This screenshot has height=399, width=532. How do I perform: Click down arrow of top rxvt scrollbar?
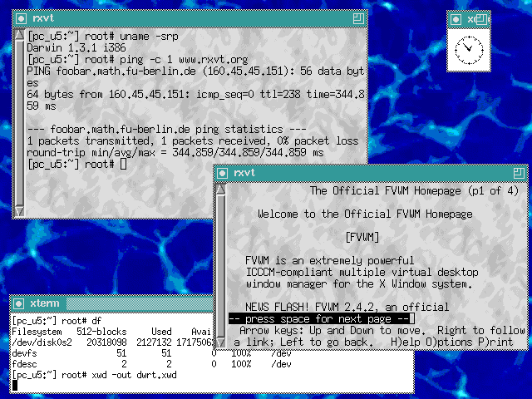coord(20,211)
